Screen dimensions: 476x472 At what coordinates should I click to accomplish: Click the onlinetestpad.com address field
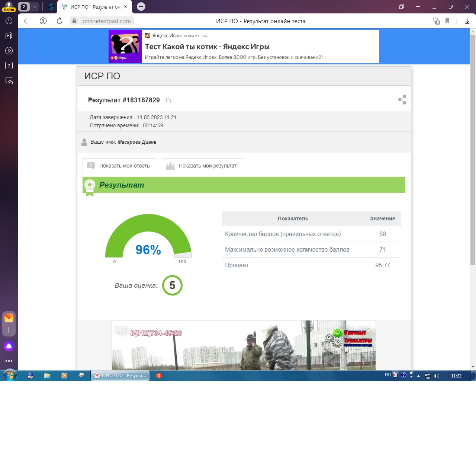point(107,21)
